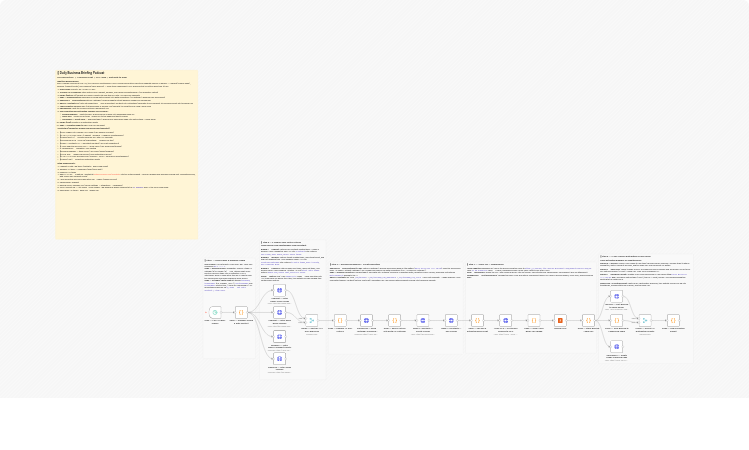
Task: Select the code node after the orange node
Action: pos(589,320)
